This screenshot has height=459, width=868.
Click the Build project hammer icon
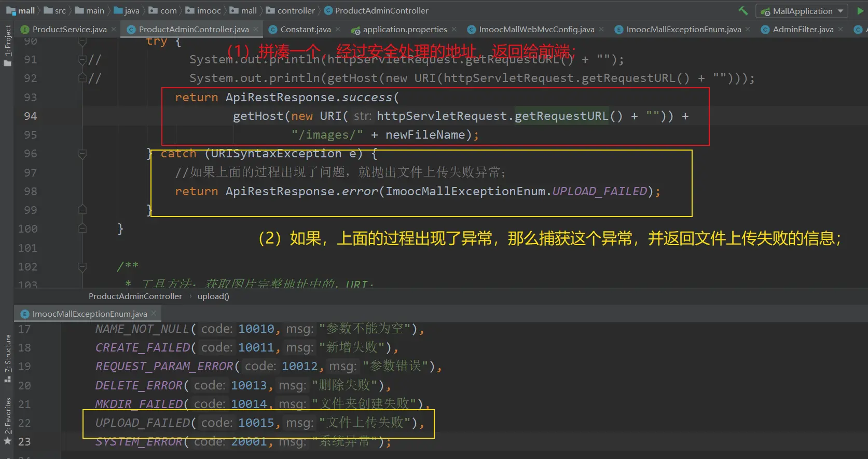click(x=743, y=11)
